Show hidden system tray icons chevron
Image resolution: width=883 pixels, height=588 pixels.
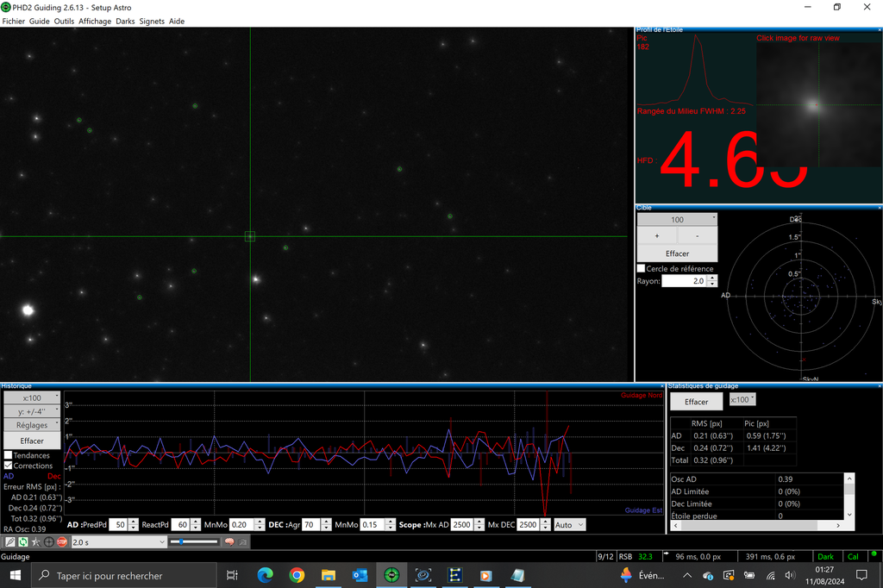687,575
